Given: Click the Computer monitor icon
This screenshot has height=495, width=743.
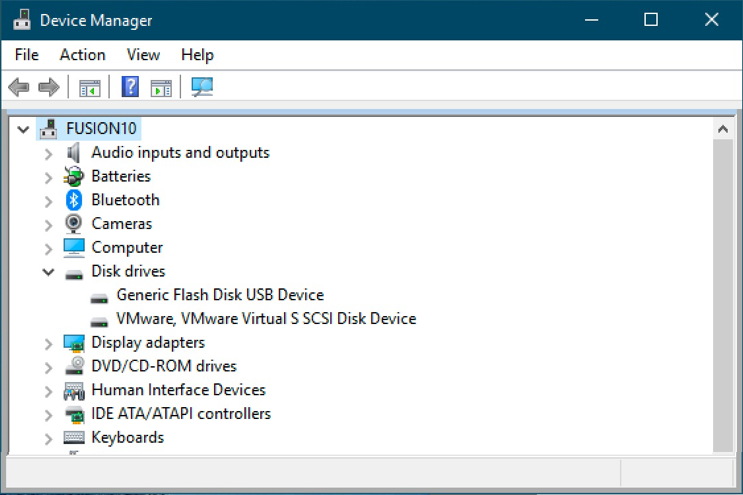Looking at the screenshot, I should tap(74, 248).
